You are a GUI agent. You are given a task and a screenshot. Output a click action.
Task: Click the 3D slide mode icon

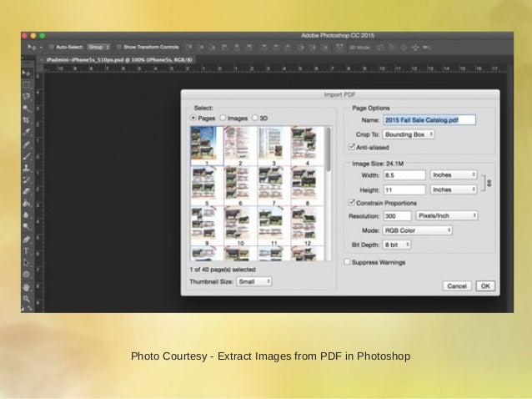tap(415, 48)
